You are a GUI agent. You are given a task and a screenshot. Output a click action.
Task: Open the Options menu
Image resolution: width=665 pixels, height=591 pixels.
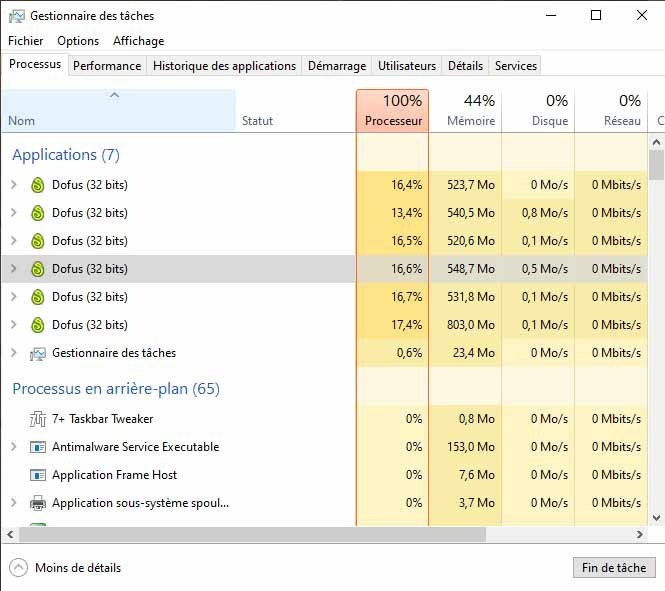(x=78, y=41)
